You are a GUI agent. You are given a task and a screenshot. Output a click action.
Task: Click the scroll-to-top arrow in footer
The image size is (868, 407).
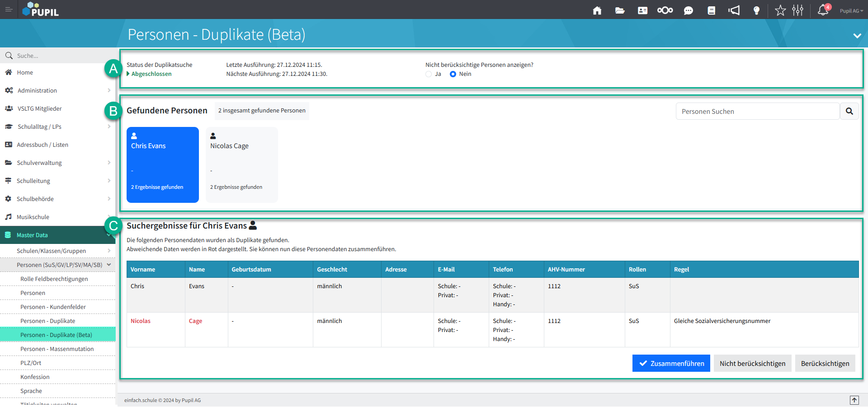854,400
